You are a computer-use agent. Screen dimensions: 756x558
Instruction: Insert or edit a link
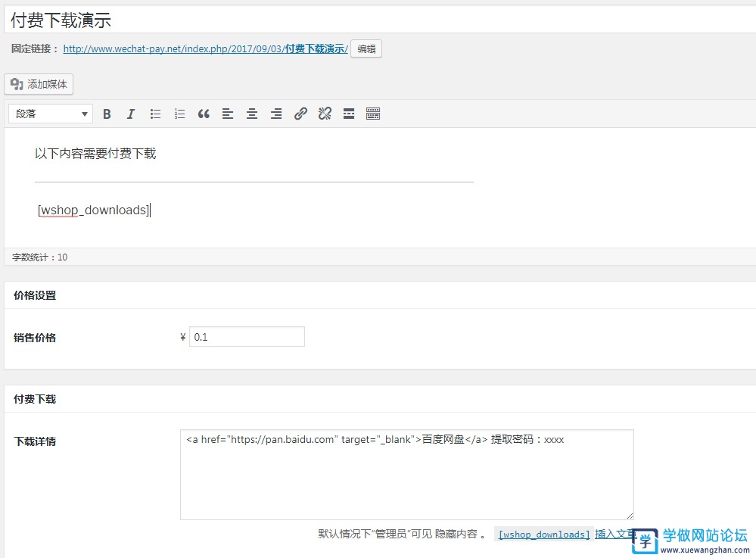click(300, 114)
